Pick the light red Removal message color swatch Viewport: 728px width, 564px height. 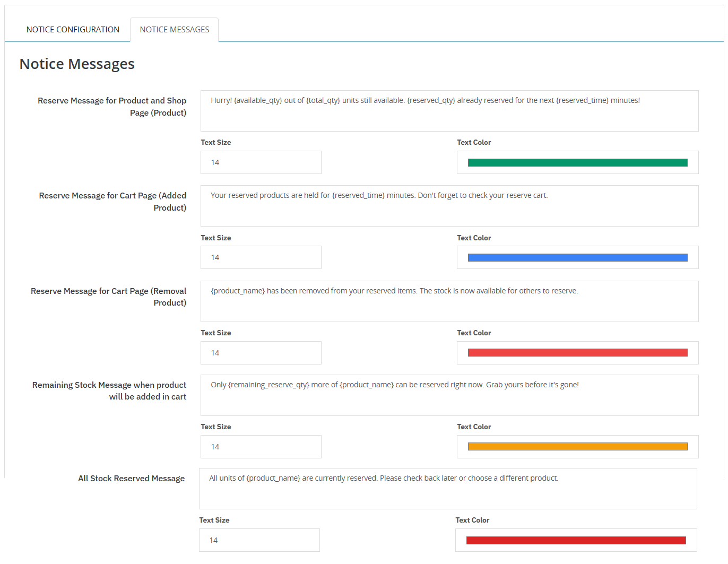click(577, 353)
